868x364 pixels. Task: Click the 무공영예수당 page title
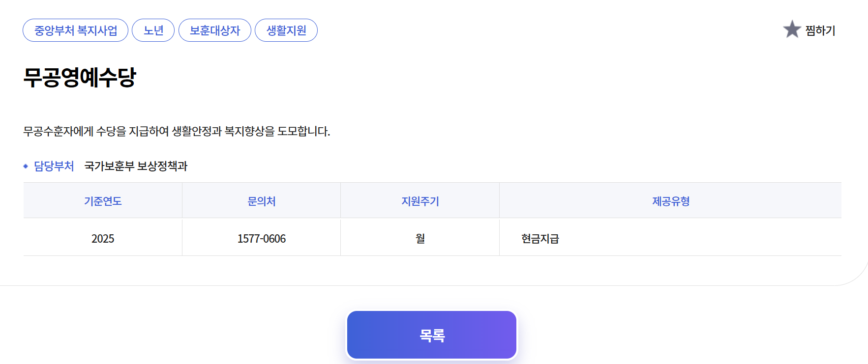coord(80,77)
